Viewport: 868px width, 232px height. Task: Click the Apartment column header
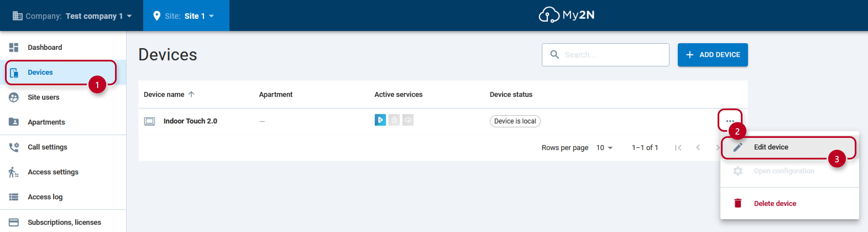coord(275,95)
